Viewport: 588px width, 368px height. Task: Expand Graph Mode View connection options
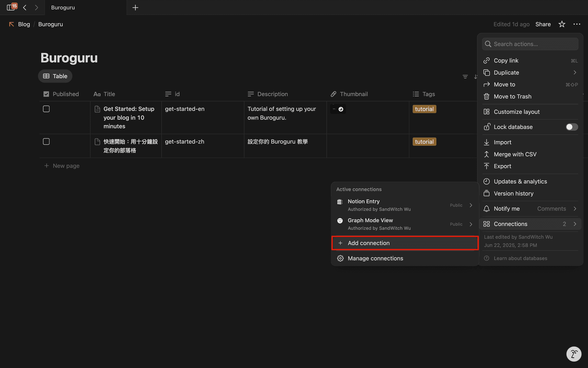coord(471,224)
